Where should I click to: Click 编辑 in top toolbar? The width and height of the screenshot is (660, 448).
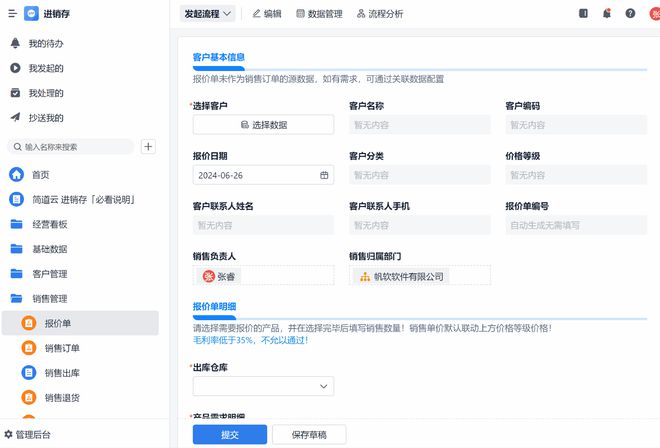point(267,13)
